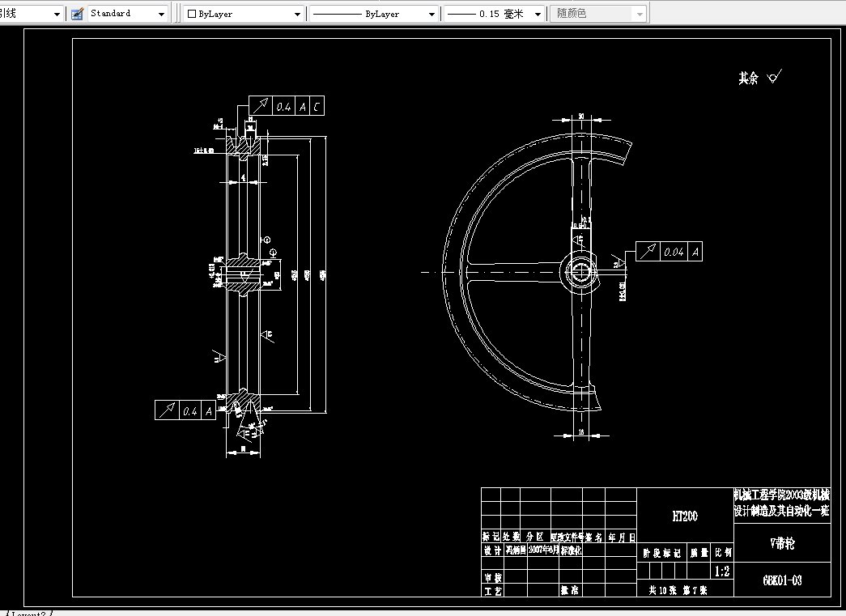Screen dimensions: 846x616
Task: Select the 分区 header cell
Action: coord(535,537)
